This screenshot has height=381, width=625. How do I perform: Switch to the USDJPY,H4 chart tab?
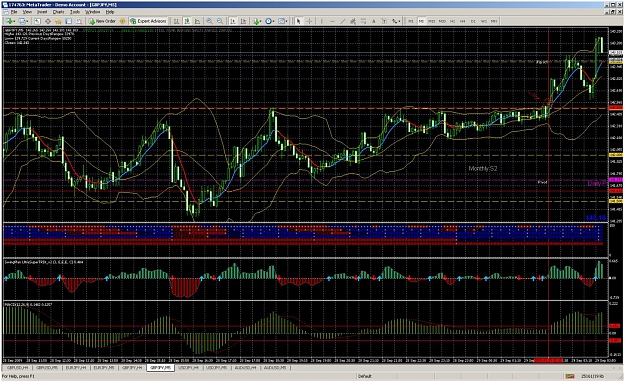tap(188, 367)
